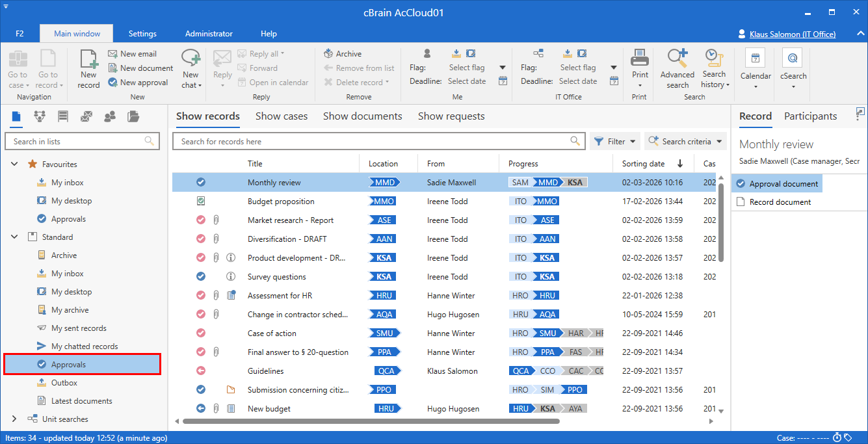The image size is (868, 444).
Task: Click the IT Office inbox icon in ribbon
Action: pyautogui.click(x=568, y=53)
